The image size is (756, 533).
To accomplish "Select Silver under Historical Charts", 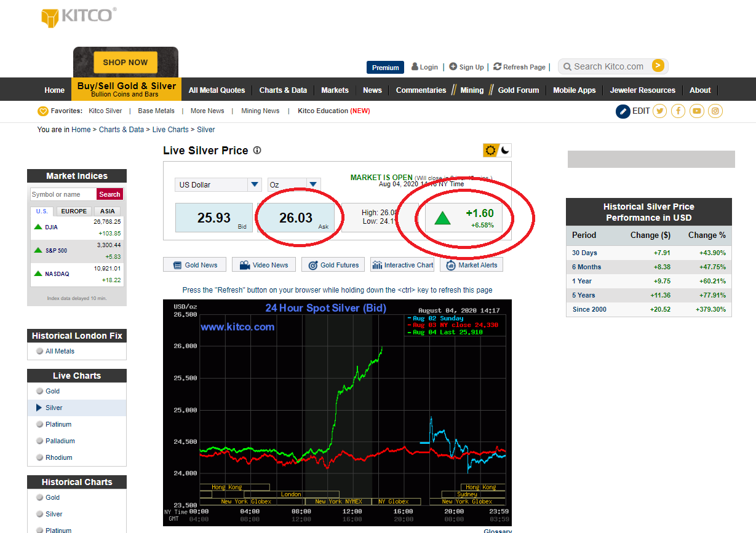I will coord(54,514).
